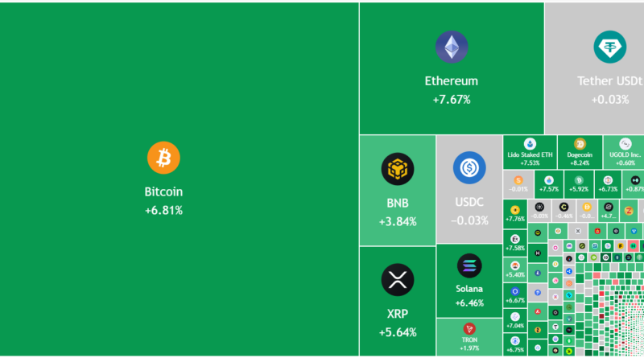Click the Bitcoin logo icon
This screenshot has width=644, height=358.
163,158
